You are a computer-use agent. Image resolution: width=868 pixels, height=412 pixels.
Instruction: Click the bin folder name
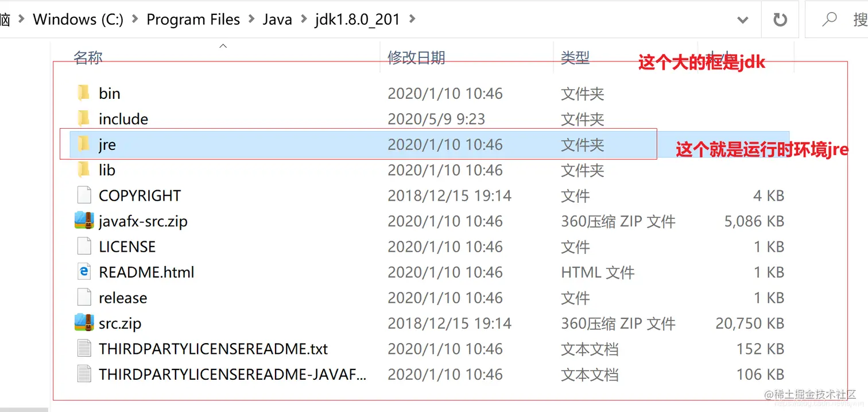pos(110,93)
